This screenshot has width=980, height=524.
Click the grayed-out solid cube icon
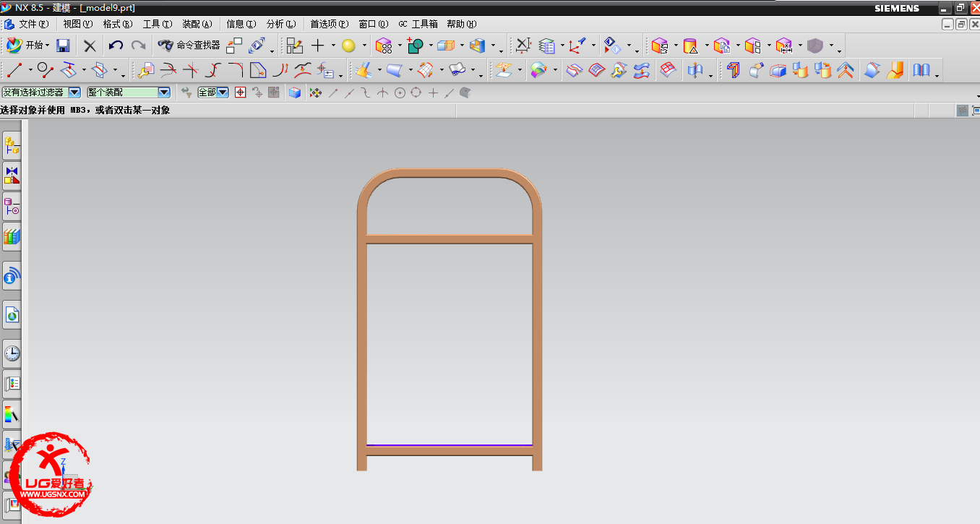click(x=815, y=46)
